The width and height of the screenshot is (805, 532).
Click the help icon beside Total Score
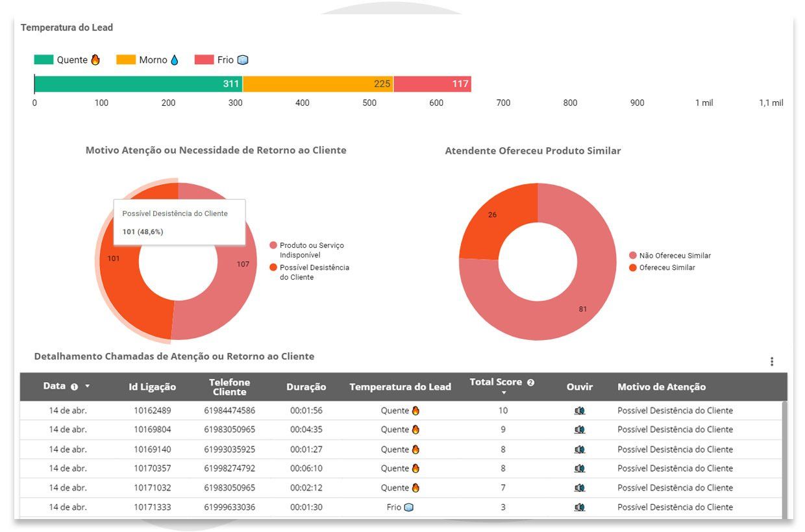point(530,382)
